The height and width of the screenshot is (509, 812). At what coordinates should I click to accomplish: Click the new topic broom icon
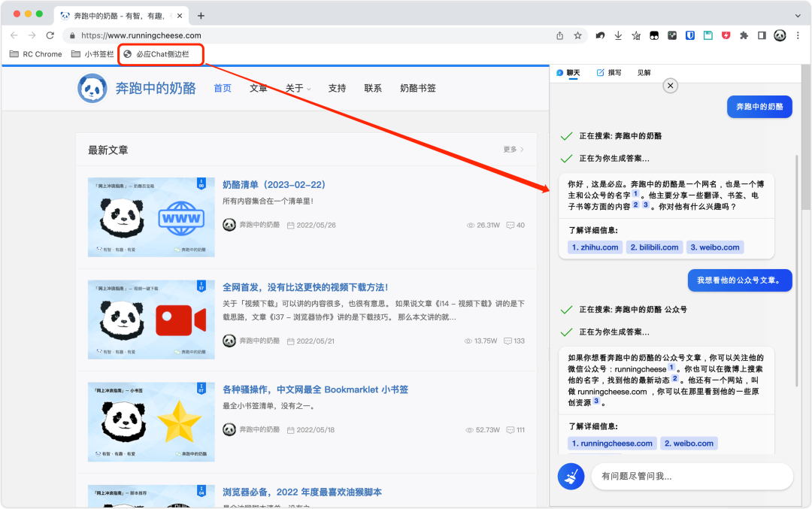[x=571, y=476]
